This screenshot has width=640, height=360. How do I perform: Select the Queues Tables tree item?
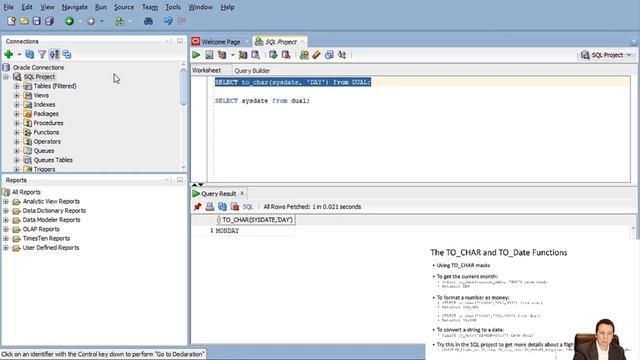53,160
